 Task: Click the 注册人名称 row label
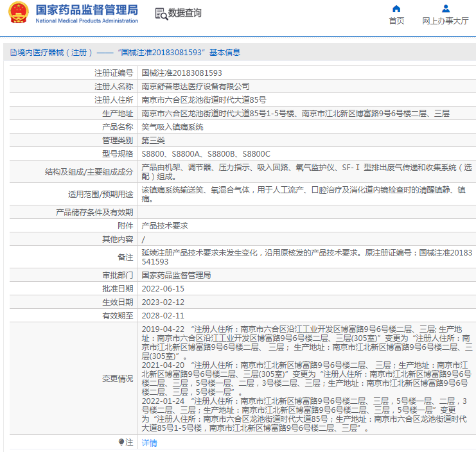tap(114, 87)
